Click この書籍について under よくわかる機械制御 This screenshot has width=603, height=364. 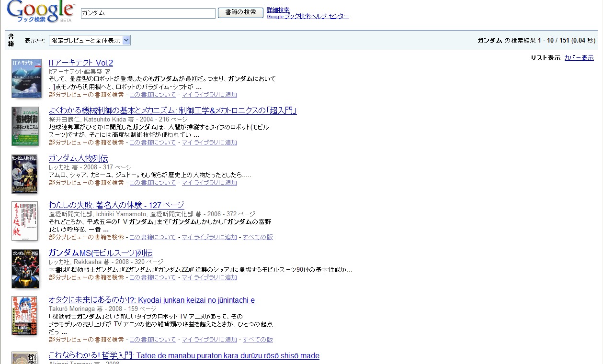pyautogui.click(x=152, y=143)
